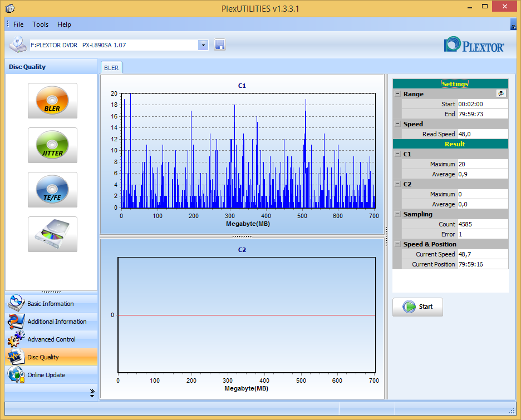
Task: Select the Disc Quality section
Action: [52, 357]
